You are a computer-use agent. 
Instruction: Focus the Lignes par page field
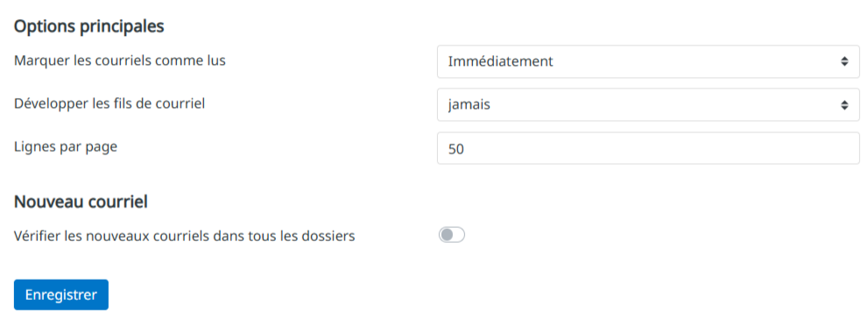tap(648, 148)
